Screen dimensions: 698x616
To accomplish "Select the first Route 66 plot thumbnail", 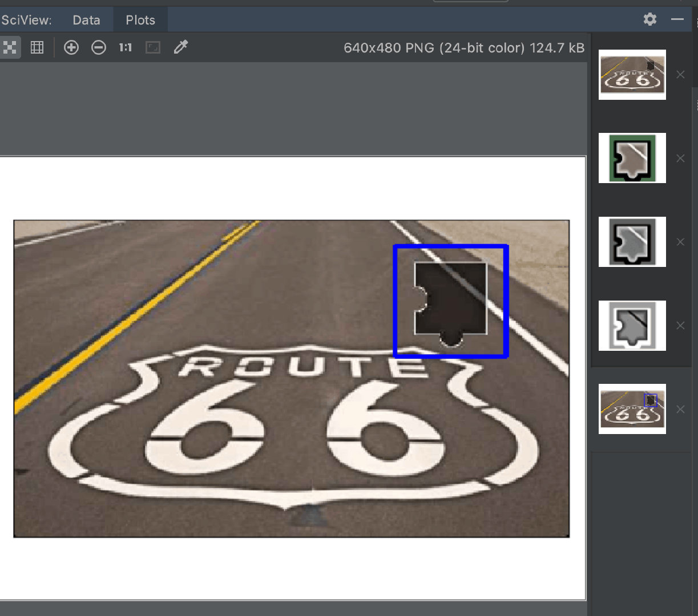I will tap(632, 75).
